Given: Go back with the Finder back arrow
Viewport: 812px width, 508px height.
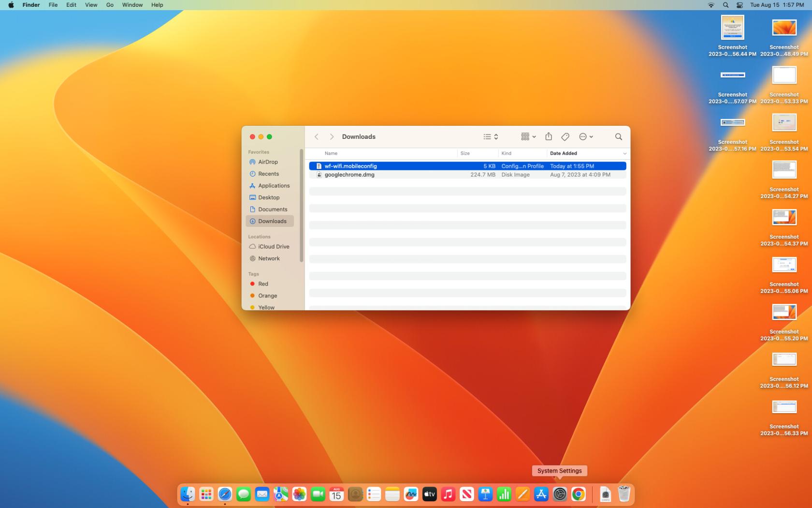Looking at the screenshot, I should 317,137.
